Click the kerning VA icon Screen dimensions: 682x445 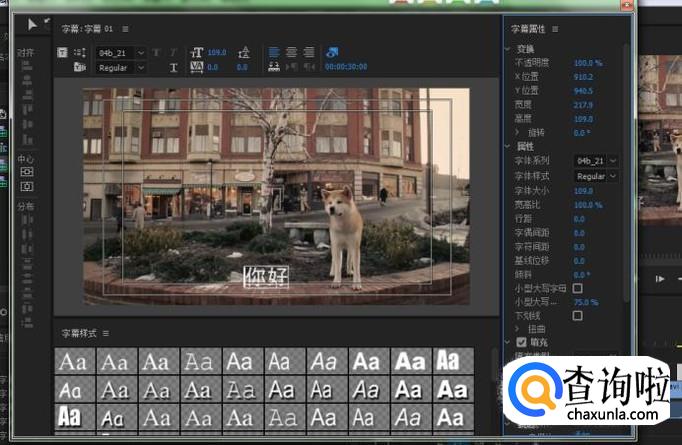pyautogui.click(x=196, y=67)
